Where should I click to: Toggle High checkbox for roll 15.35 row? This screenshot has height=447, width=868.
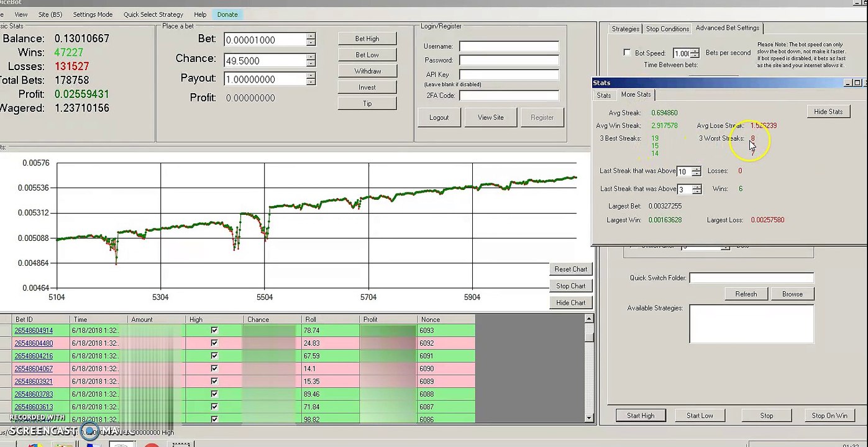point(214,381)
